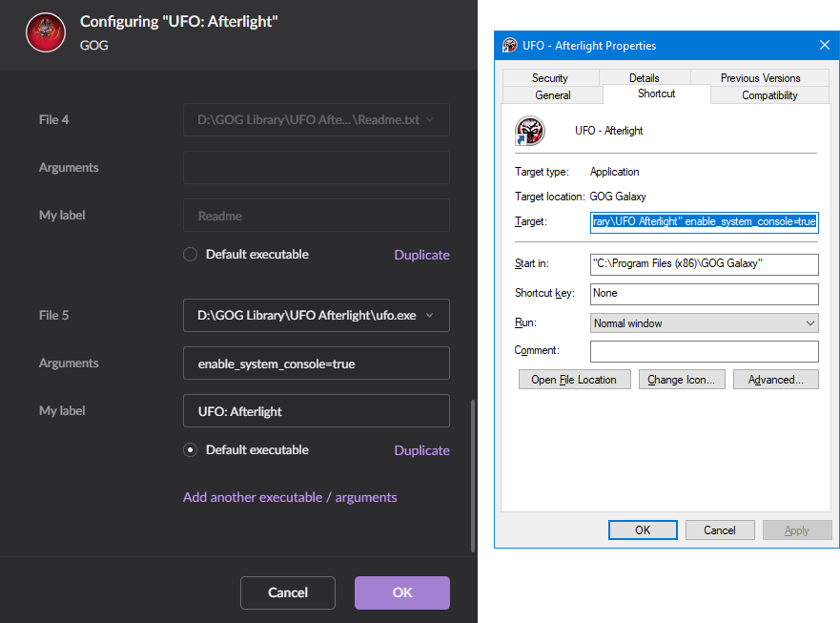
Task: Click the Configuring "UFO: Afterlight" title text
Action: point(179,21)
